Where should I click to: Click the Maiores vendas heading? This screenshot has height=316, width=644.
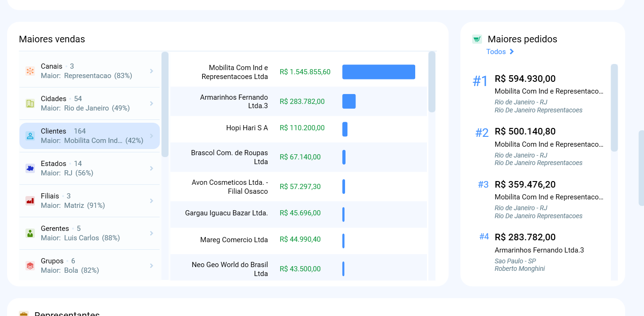pyautogui.click(x=52, y=39)
